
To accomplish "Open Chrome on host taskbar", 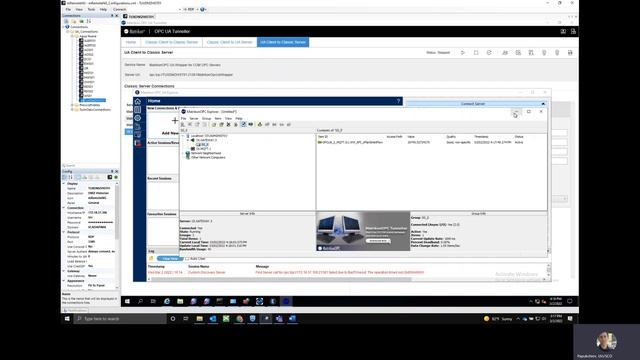I will point(239,319).
